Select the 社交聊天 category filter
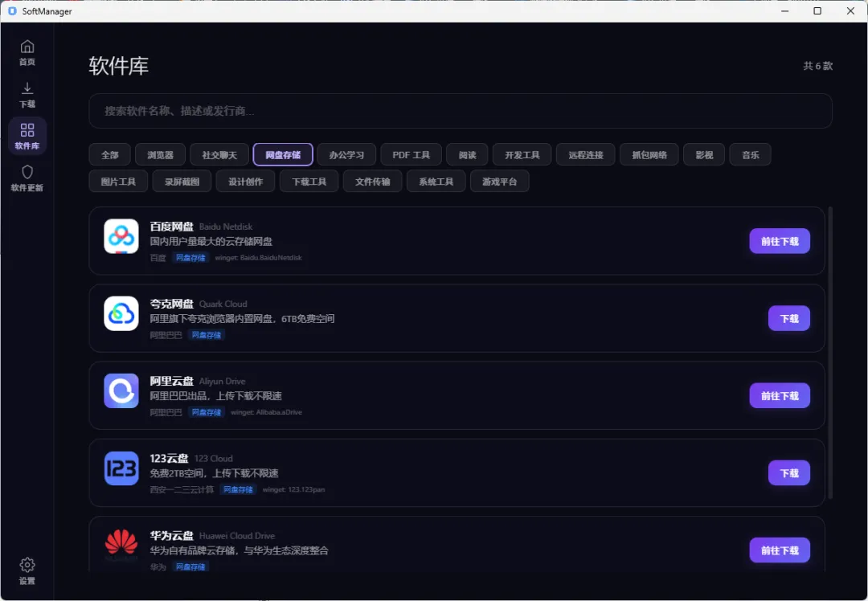Image resolution: width=868 pixels, height=601 pixels. [219, 155]
